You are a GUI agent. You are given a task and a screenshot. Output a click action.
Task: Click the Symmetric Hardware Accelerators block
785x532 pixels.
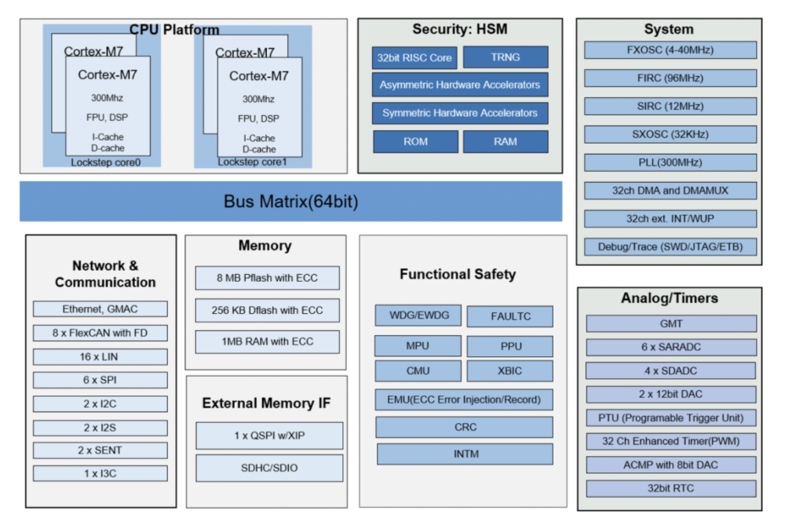click(x=460, y=113)
